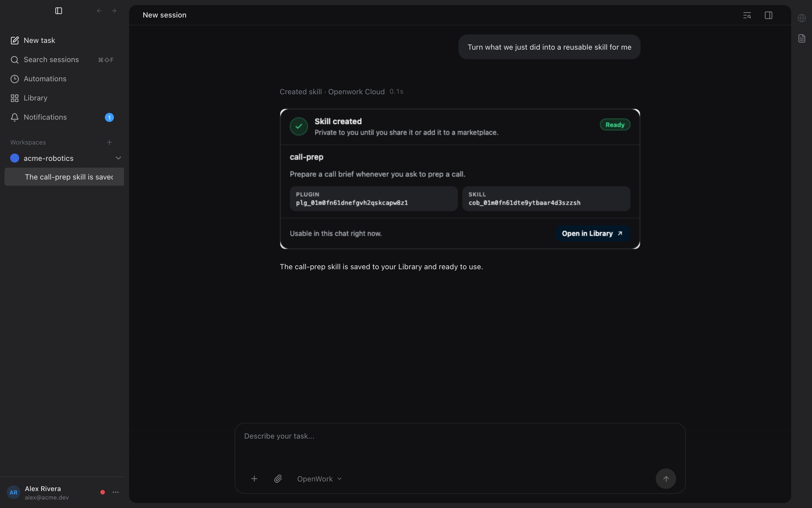Go back with the left arrow
Screen dimensions: 812x508
coord(99,11)
